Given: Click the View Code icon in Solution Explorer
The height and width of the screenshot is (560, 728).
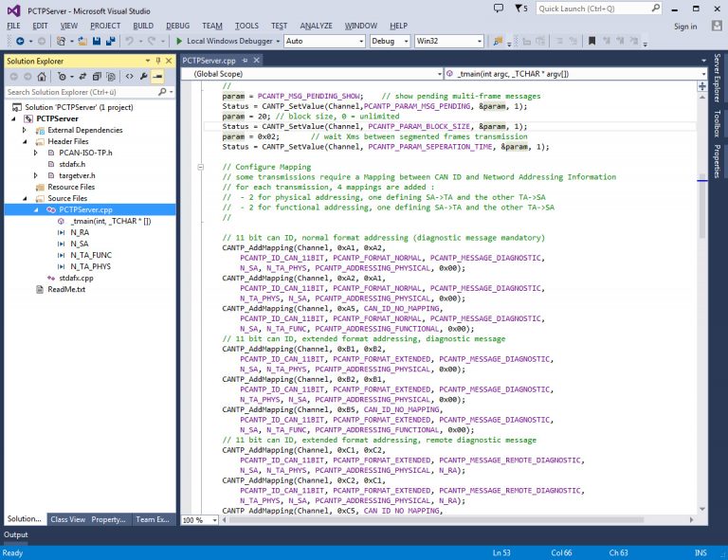Looking at the screenshot, I should click(x=129, y=77).
